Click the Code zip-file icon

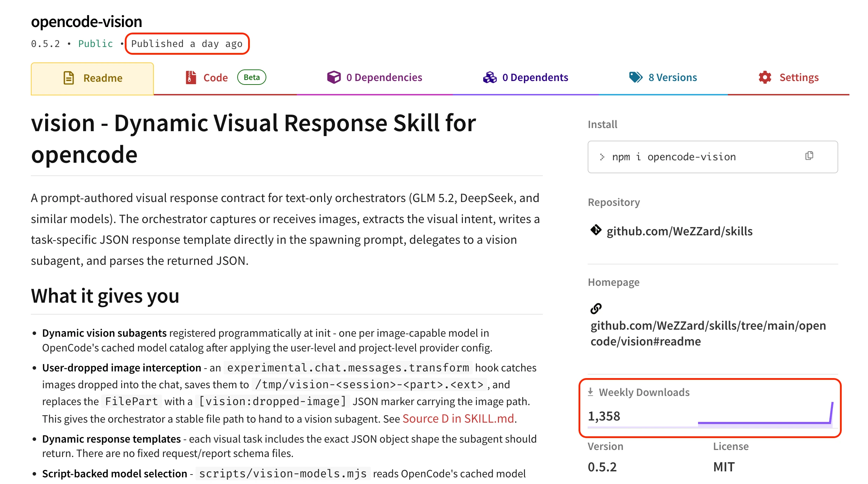pos(191,78)
